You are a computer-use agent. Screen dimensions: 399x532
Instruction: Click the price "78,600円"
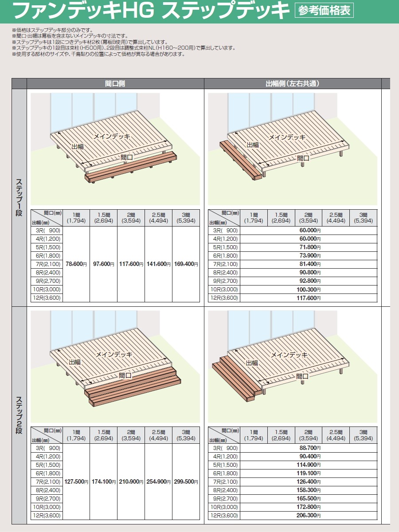(x=76, y=264)
